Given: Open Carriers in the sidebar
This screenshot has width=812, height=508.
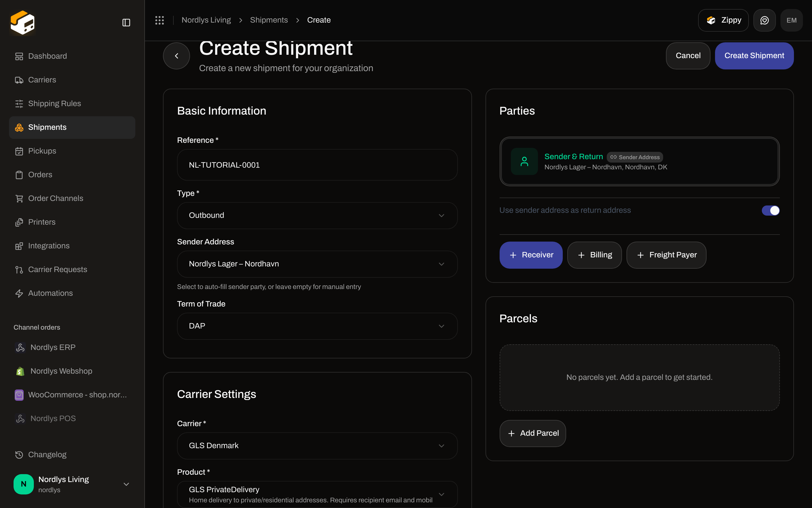Looking at the screenshot, I should pos(72,80).
